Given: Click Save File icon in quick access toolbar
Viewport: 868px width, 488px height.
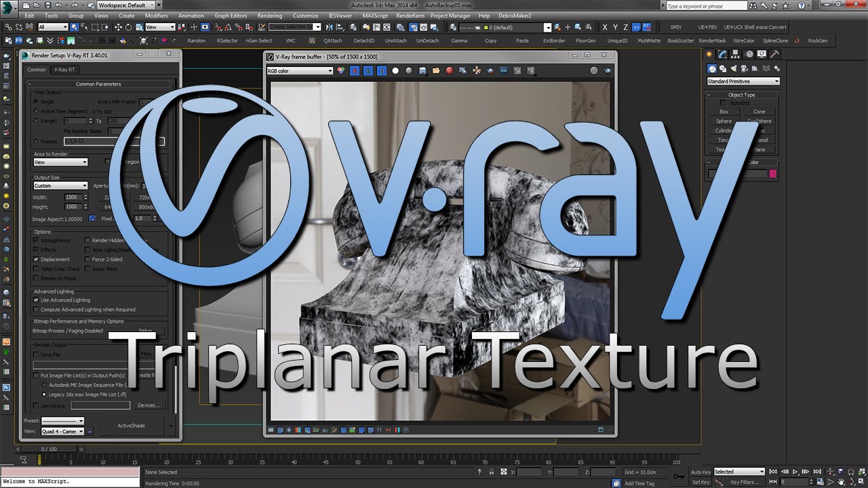Looking at the screenshot, I should (47, 5).
